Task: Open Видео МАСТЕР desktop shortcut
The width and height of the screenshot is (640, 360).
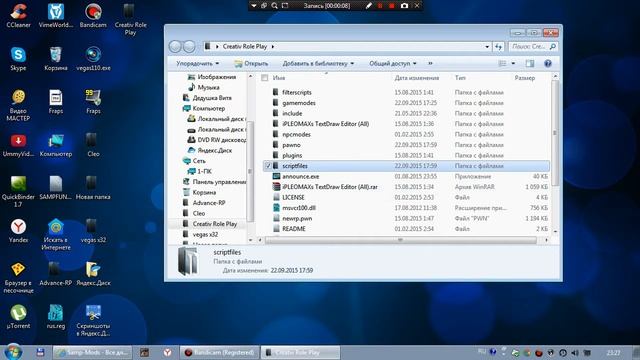Action: 18,105
